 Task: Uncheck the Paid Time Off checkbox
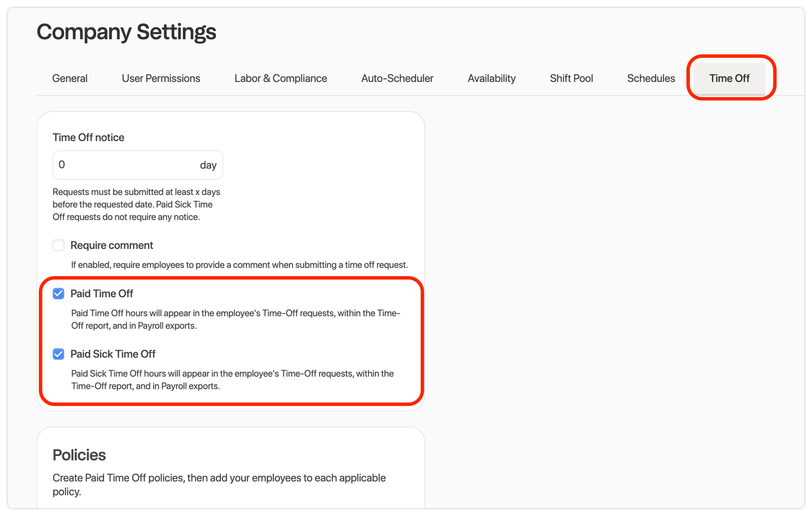click(59, 294)
